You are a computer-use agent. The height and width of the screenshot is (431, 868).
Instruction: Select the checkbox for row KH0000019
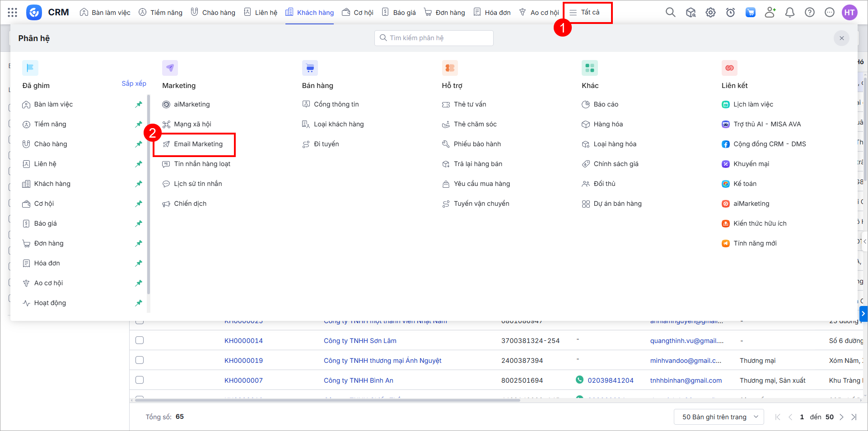point(140,360)
